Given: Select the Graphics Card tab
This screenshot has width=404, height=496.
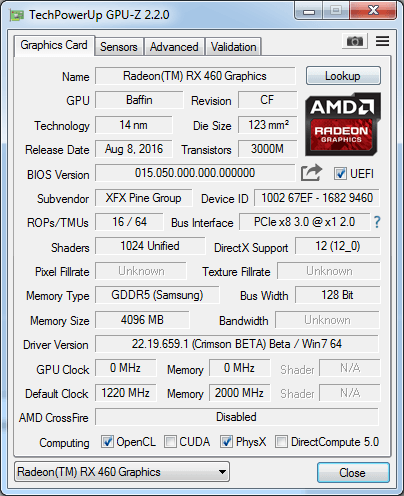Looking at the screenshot, I should pos(54,45).
